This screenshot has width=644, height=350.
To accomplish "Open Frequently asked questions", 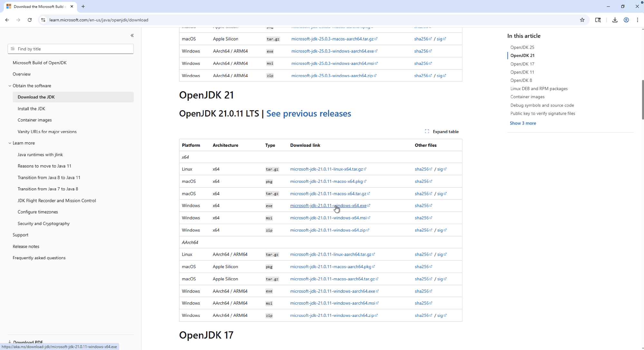I will click(39, 258).
